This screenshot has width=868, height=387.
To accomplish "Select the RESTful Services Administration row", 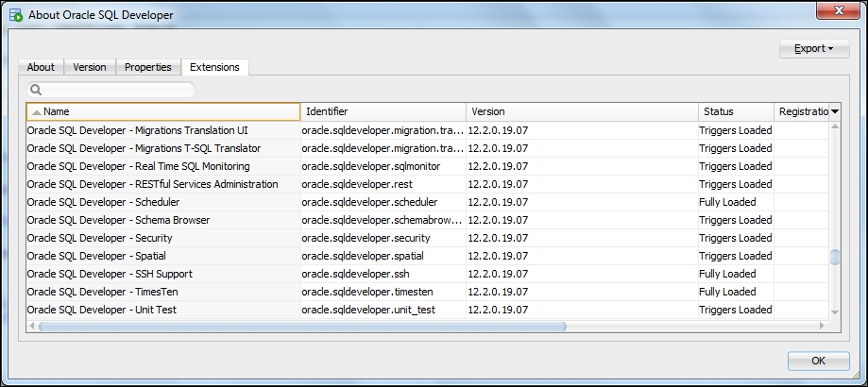I will click(x=428, y=184).
